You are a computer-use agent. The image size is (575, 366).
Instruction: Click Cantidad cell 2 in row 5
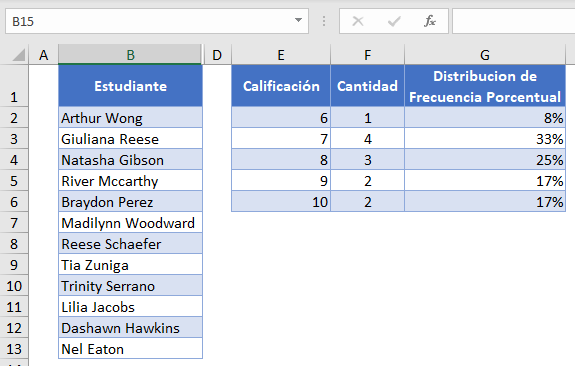[367, 181]
